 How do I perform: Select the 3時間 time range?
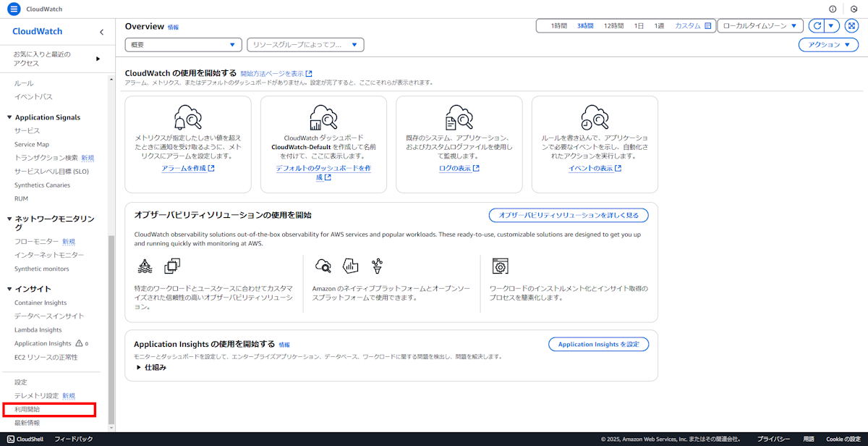(x=585, y=26)
